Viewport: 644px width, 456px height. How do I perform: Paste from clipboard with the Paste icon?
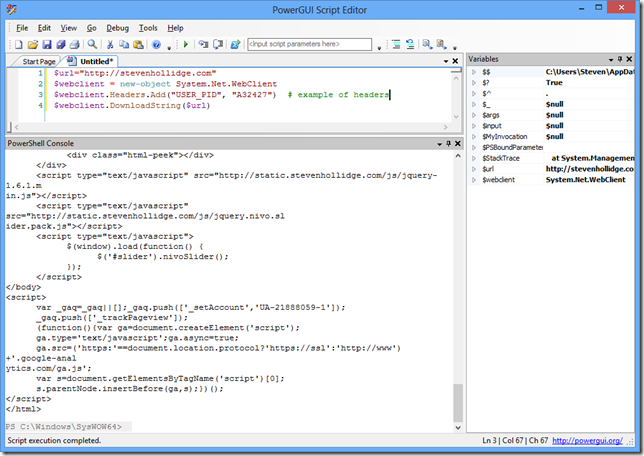(138, 44)
